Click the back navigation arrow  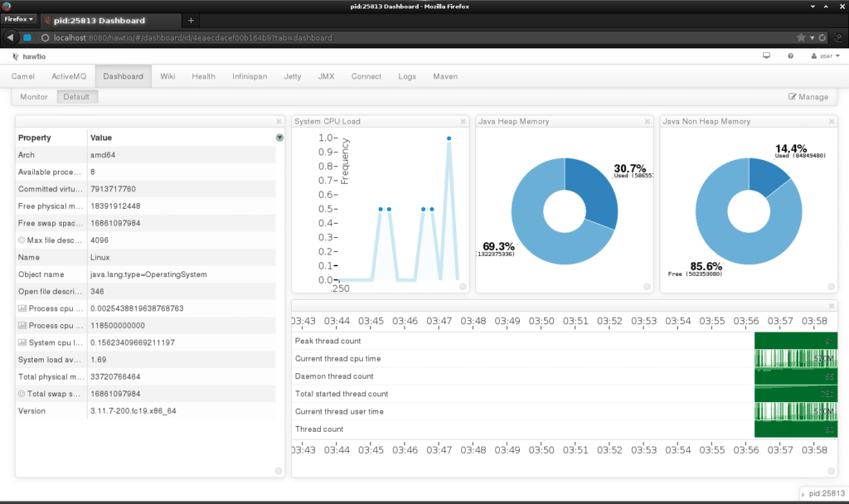[x=9, y=37]
